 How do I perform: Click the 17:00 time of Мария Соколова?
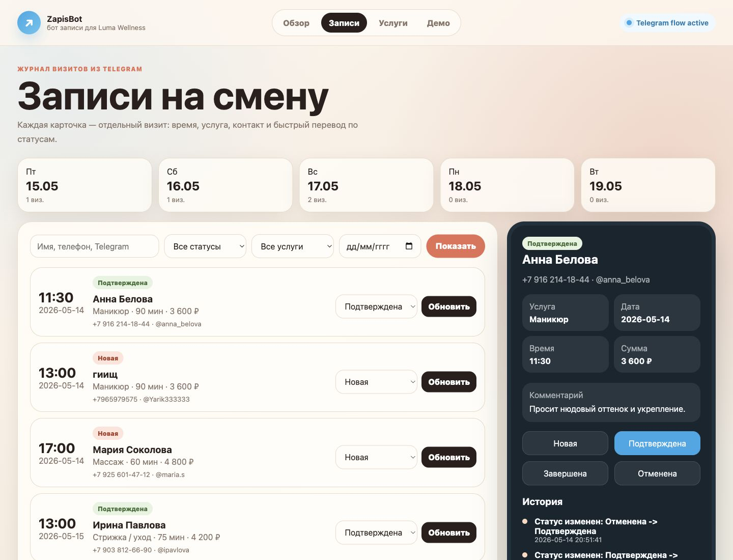point(57,449)
